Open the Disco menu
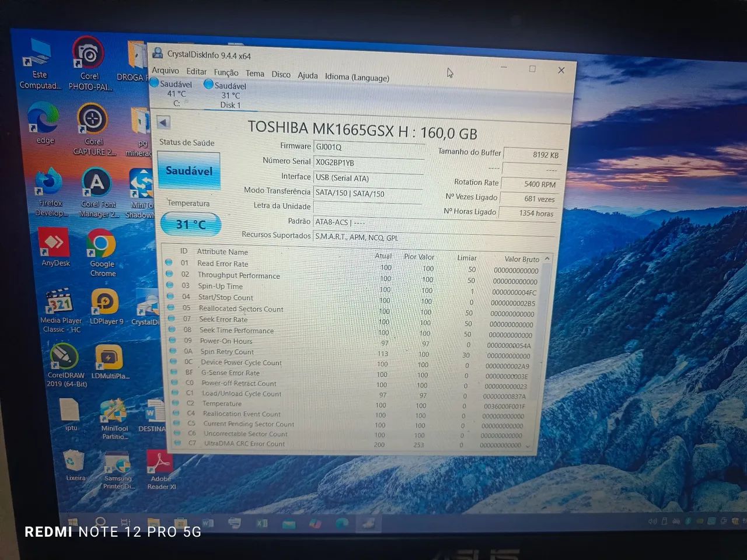 click(281, 74)
